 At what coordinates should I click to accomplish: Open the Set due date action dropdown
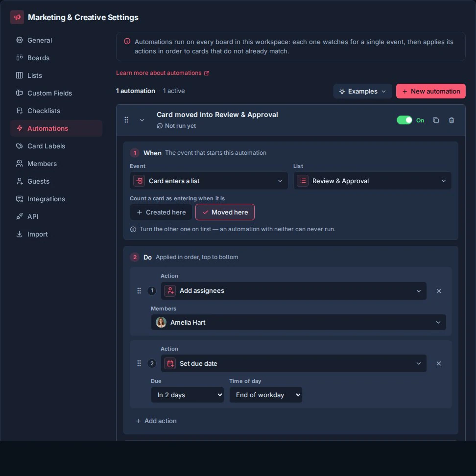pyautogui.click(x=293, y=363)
